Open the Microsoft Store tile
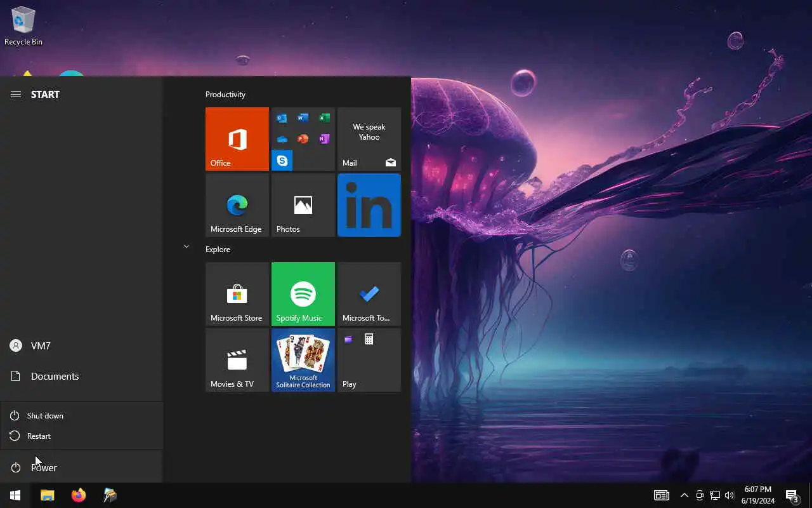This screenshot has height=508, width=812. tap(237, 294)
